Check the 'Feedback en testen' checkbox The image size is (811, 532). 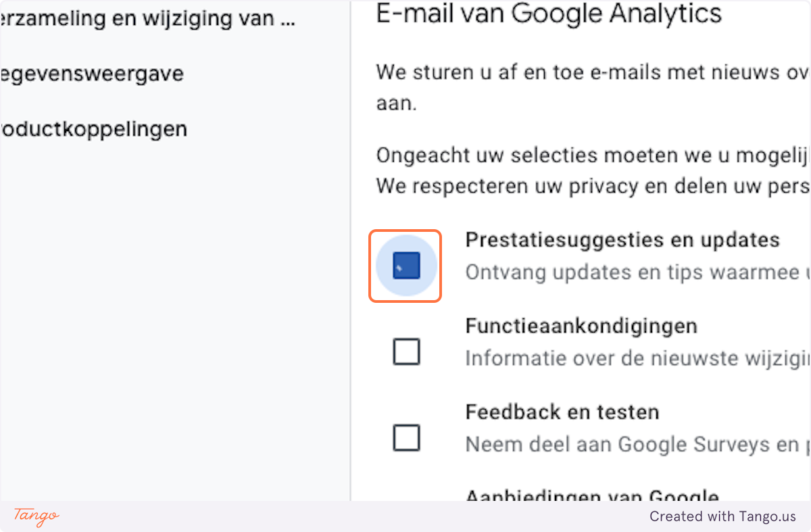click(405, 438)
